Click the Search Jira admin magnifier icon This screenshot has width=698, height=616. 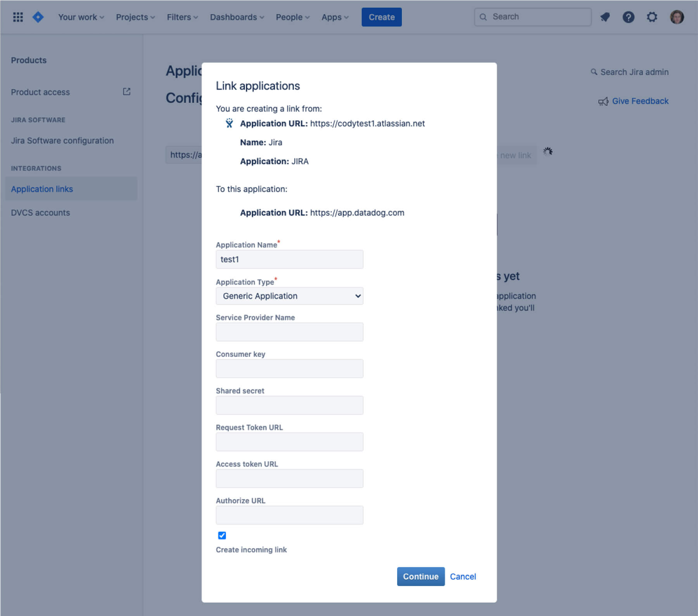coord(594,72)
